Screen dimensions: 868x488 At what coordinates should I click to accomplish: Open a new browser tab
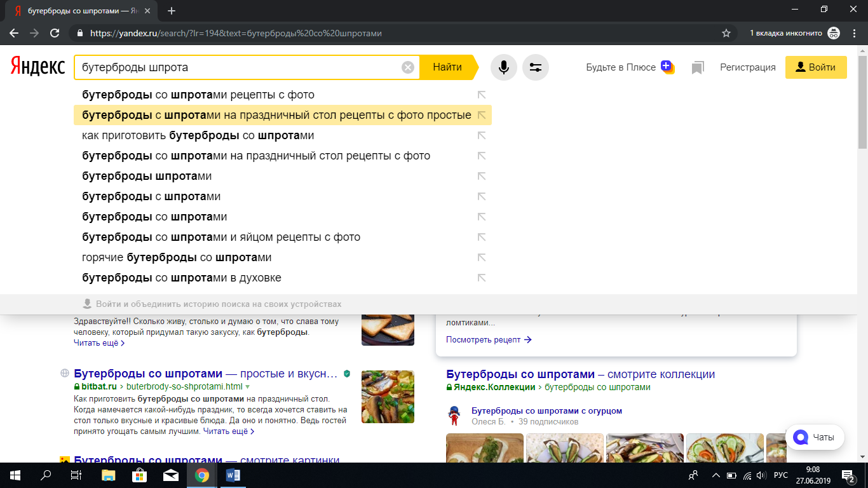point(171,11)
